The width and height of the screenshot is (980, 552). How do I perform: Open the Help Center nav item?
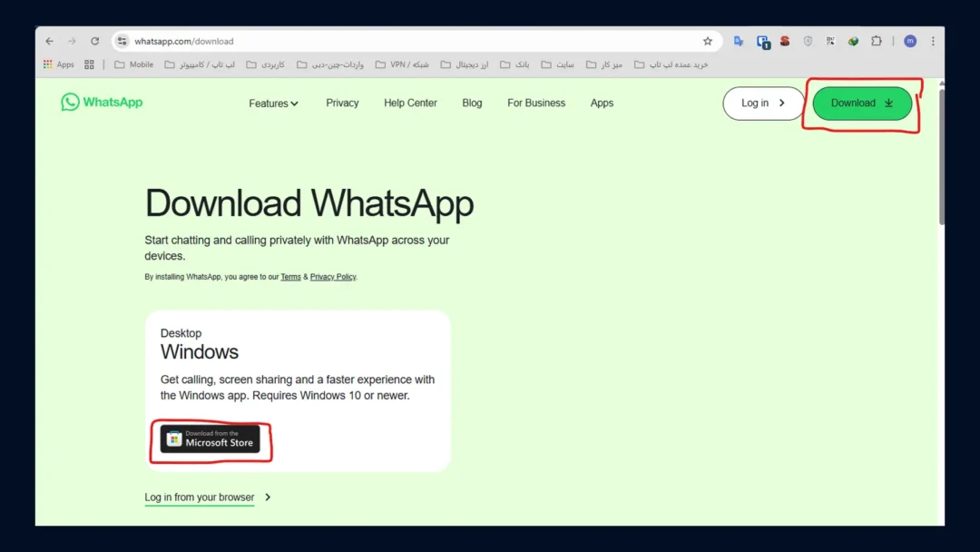[410, 103]
